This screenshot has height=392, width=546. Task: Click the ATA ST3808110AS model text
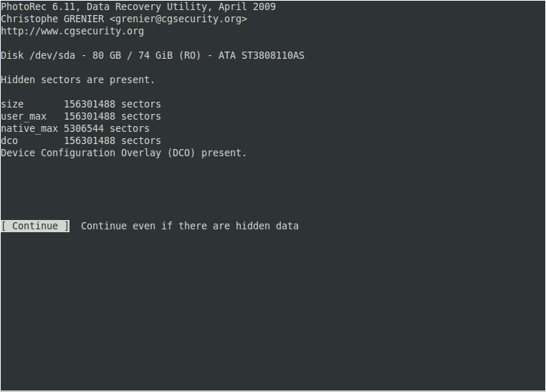pos(262,56)
